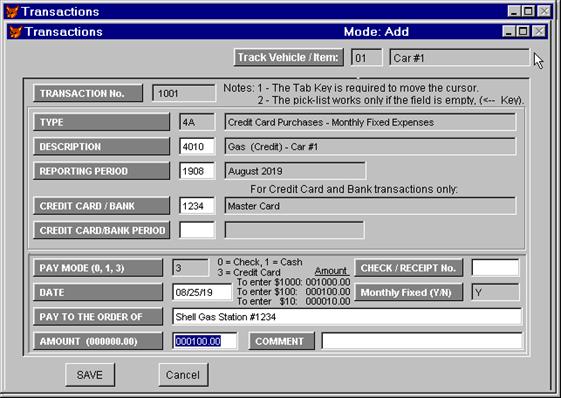Click the CREDIT CARD/BANK PERIOD label button

(101, 230)
